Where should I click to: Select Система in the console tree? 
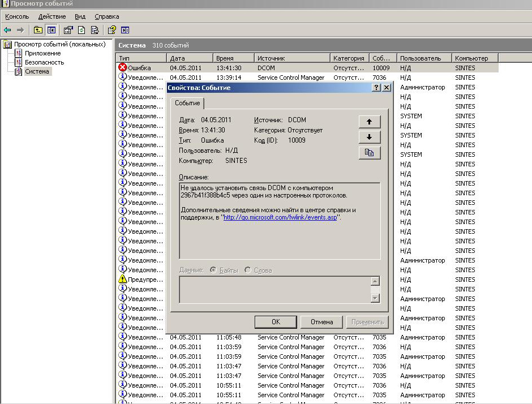click(37, 71)
